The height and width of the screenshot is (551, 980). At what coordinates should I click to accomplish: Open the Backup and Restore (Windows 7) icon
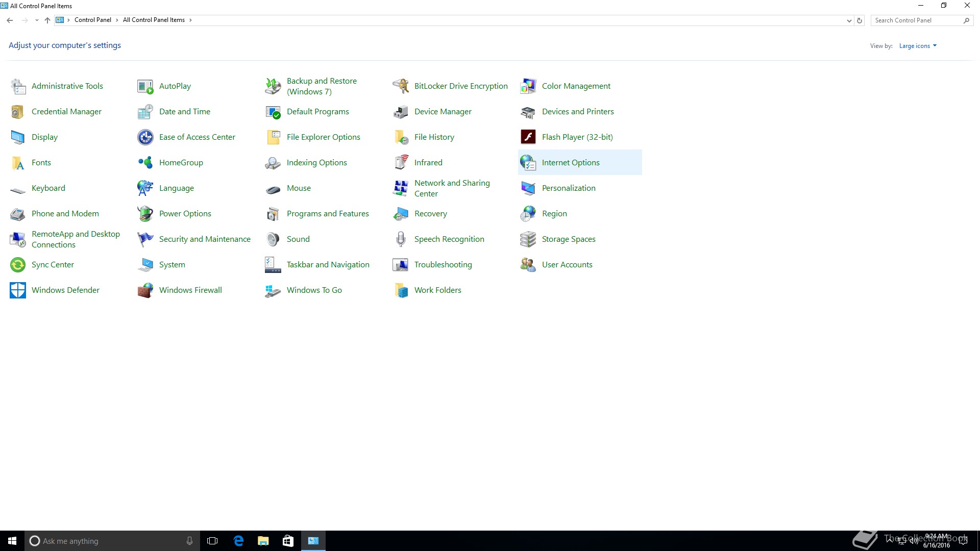click(273, 86)
